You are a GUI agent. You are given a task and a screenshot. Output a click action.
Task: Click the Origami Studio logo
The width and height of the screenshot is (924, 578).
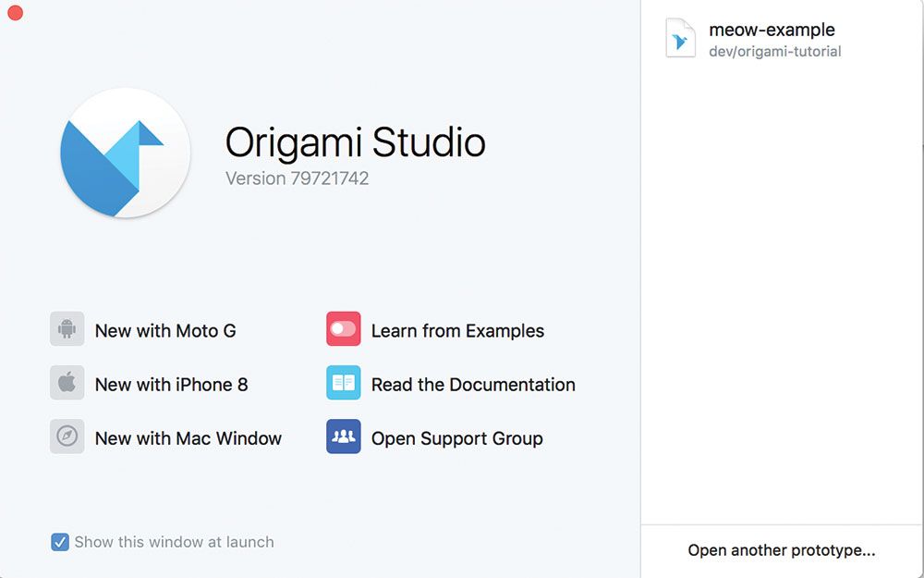[125, 153]
